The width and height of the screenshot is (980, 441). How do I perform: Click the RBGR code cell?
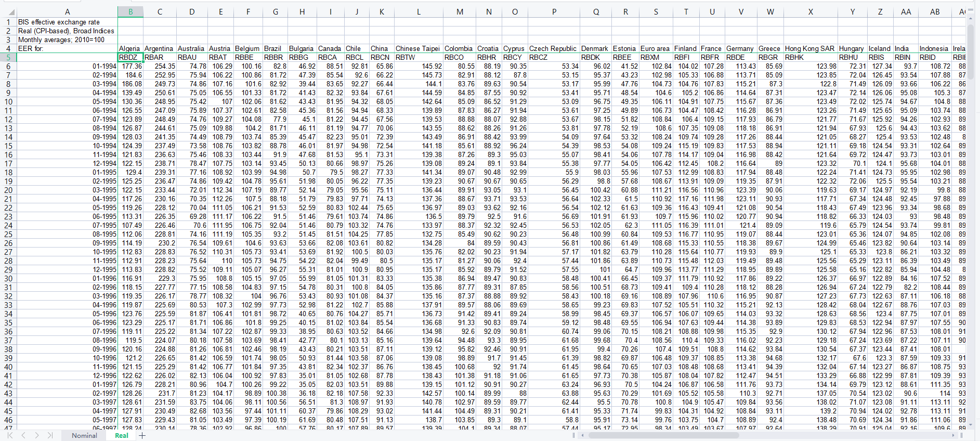click(770, 57)
